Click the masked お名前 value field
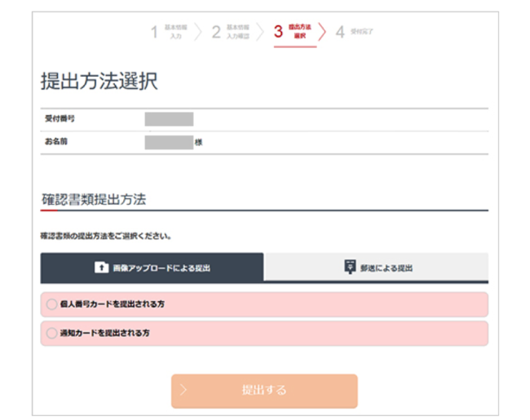 tap(168, 142)
